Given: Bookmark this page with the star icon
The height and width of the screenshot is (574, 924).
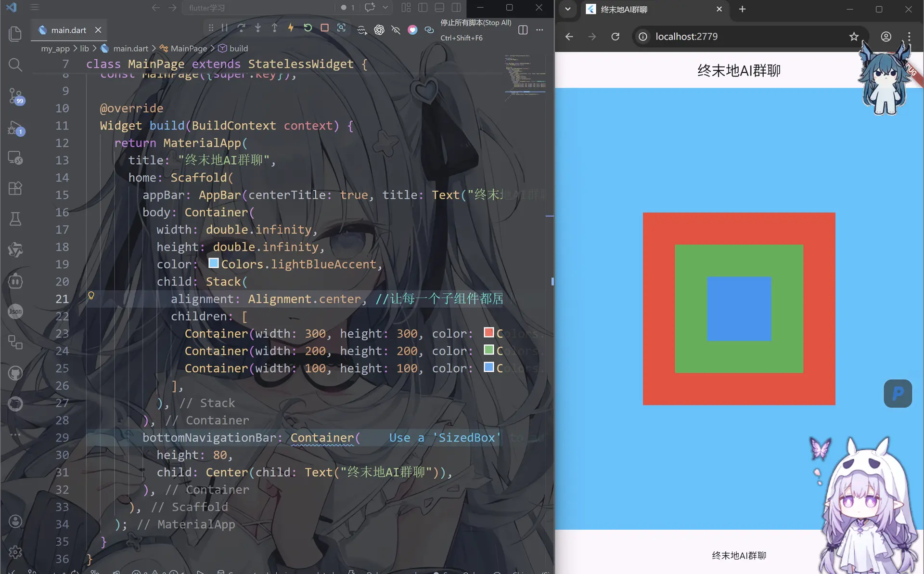Looking at the screenshot, I should (x=854, y=37).
